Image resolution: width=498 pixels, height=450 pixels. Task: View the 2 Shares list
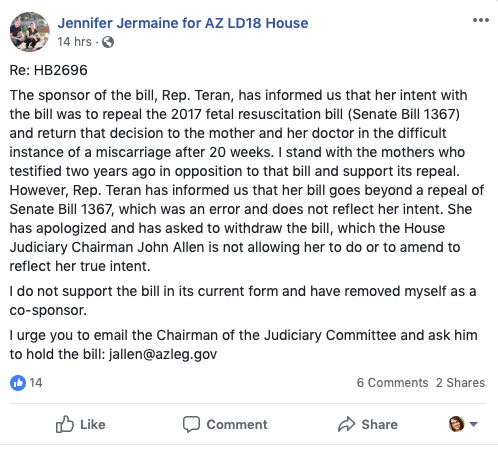460,383
